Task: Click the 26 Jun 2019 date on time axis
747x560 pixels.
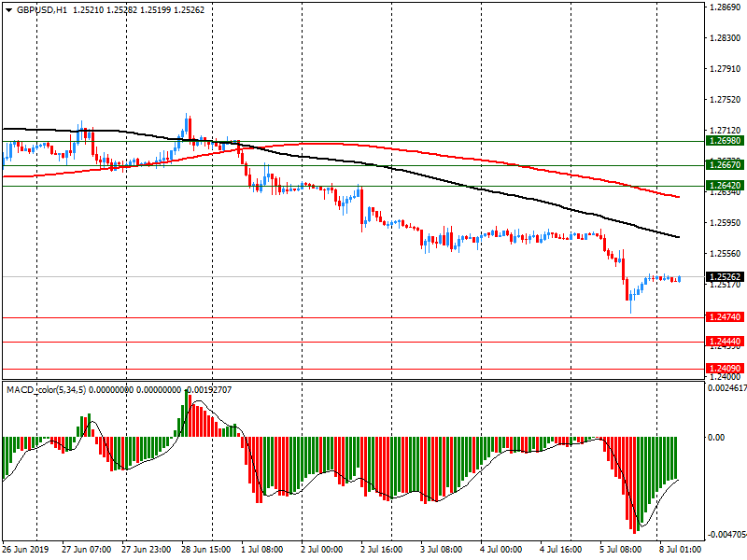Action: click(25, 550)
